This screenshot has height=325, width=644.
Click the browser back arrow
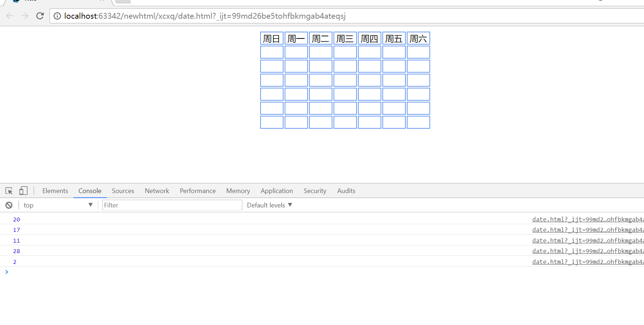tap(10, 16)
